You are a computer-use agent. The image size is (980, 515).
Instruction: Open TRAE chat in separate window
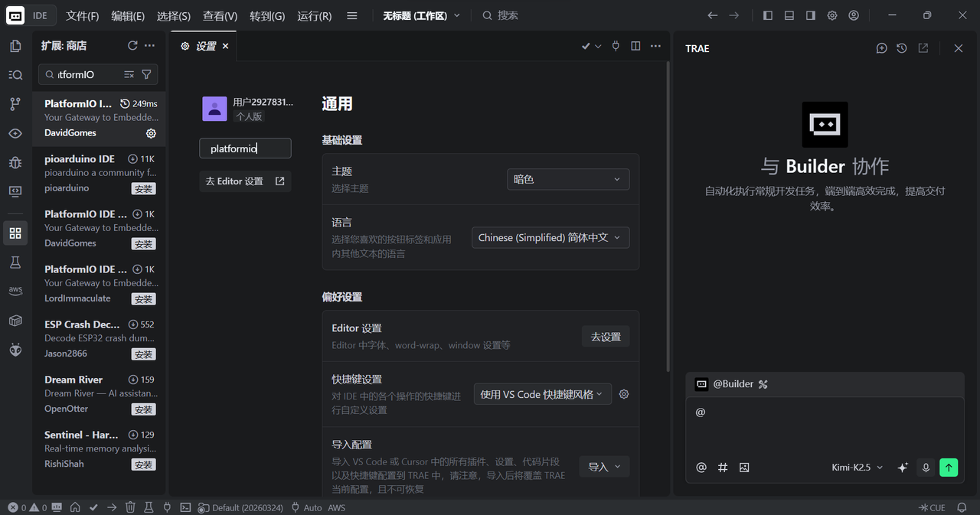(x=923, y=48)
